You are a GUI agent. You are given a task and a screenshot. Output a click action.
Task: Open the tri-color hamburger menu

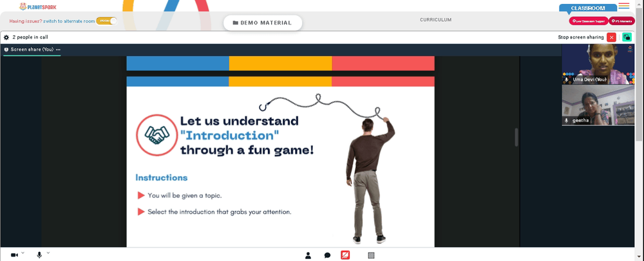[624, 5]
